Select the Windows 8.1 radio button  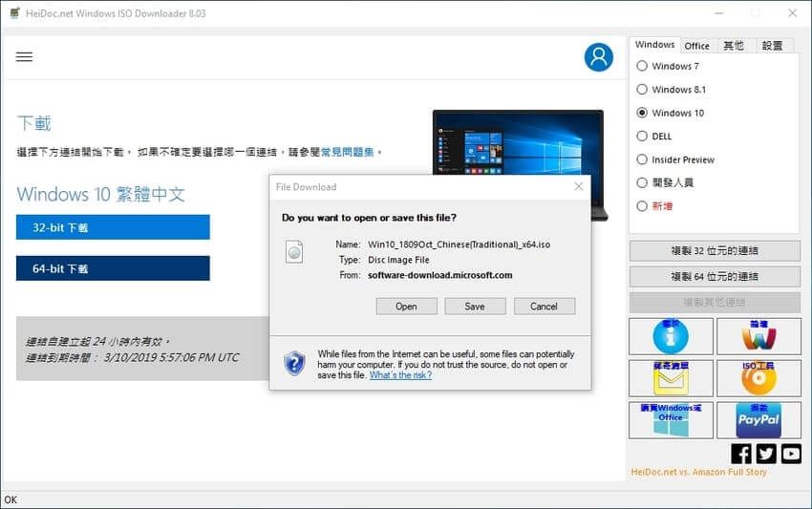(642, 89)
